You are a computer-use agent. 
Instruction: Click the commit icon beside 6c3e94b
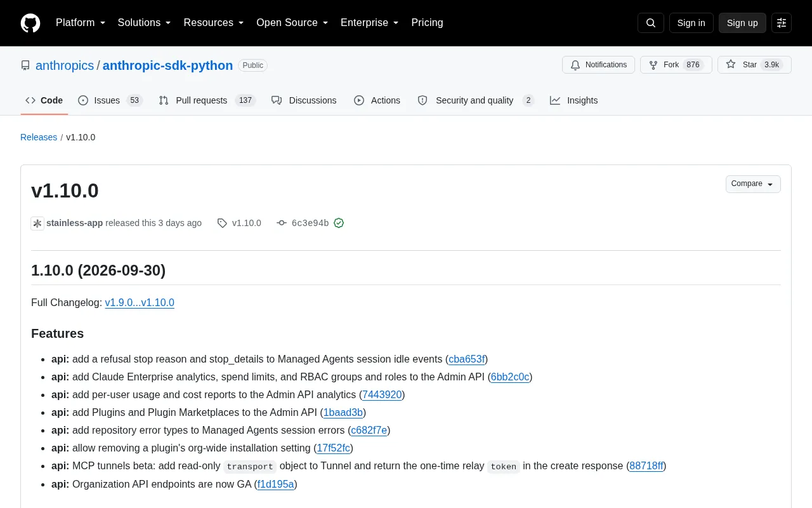pos(282,223)
